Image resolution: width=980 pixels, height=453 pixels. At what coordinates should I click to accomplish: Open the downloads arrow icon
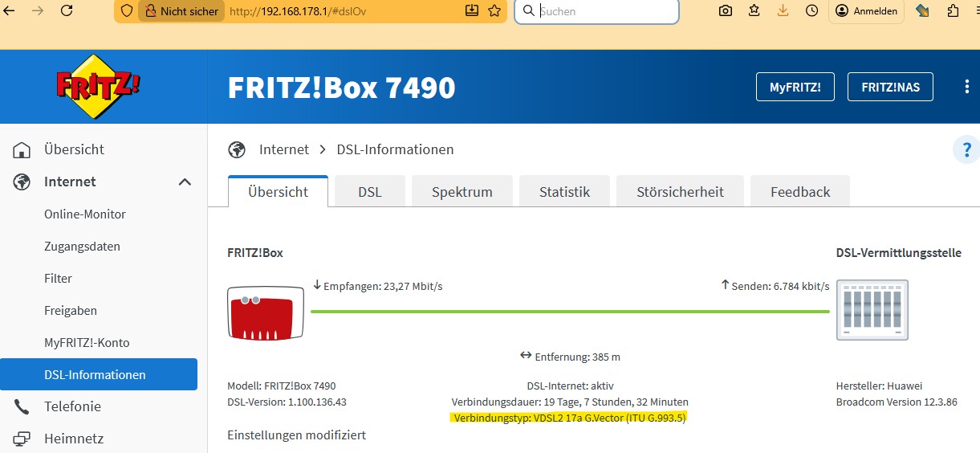click(x=783, y=10)
